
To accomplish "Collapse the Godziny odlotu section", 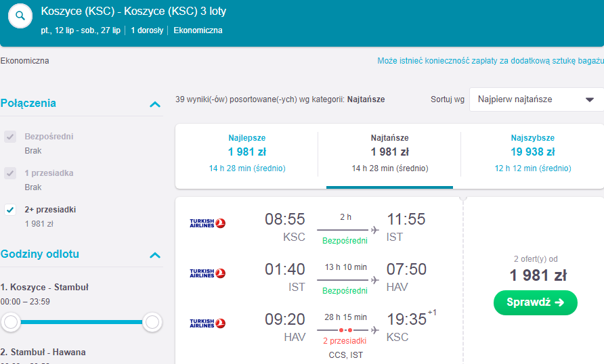I will (x=155, y=255).
